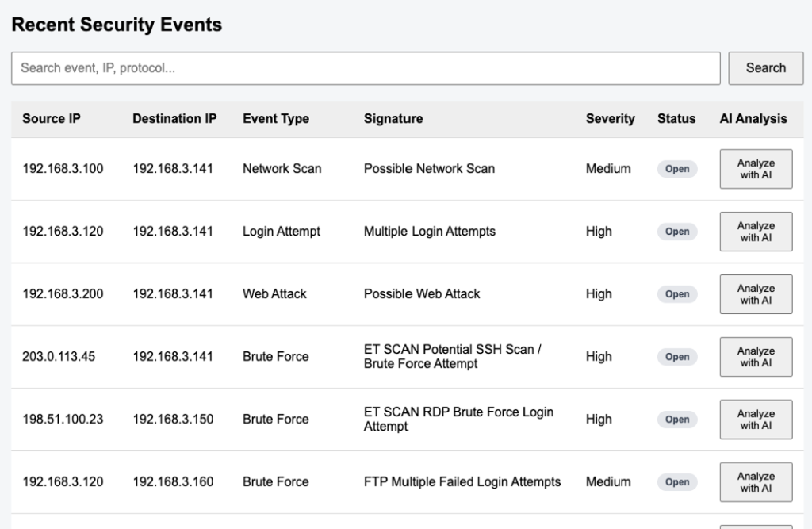This screenshot has height=529, width=812.
Task: Analyze the RDP Brute Force event with AI
Action: click(756, 420)
